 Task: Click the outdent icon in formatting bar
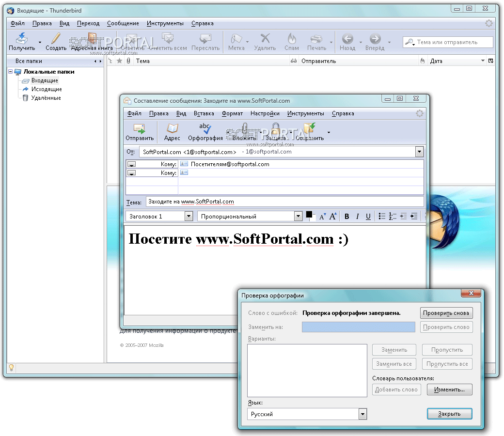[x=403, y=216]
